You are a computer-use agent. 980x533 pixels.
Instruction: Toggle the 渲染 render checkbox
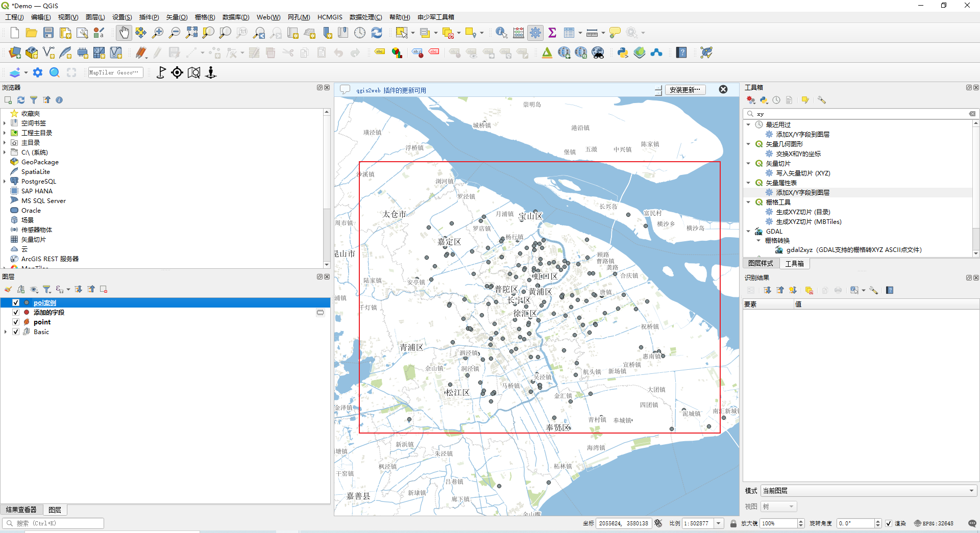(889, 523)
